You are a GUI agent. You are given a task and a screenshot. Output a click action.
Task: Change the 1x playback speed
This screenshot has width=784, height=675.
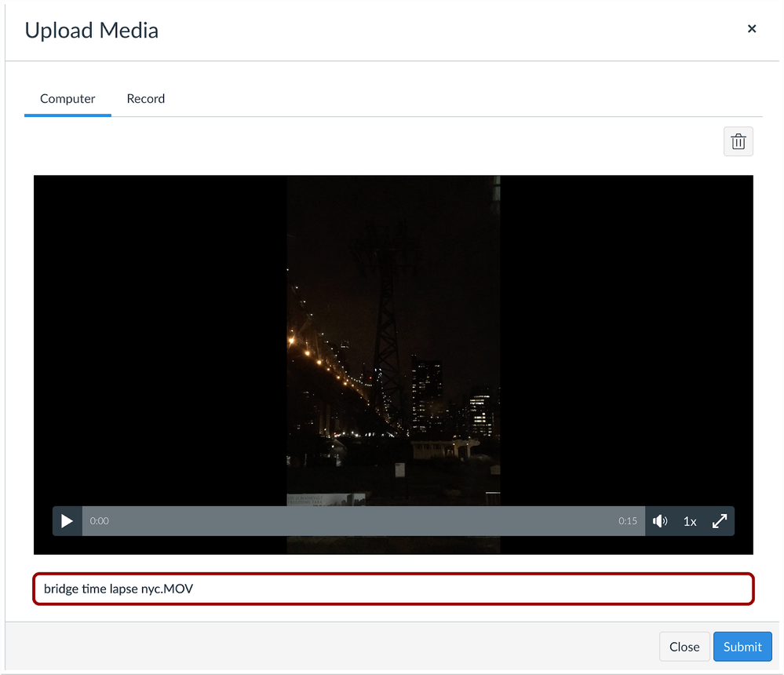tap(690, 521)
